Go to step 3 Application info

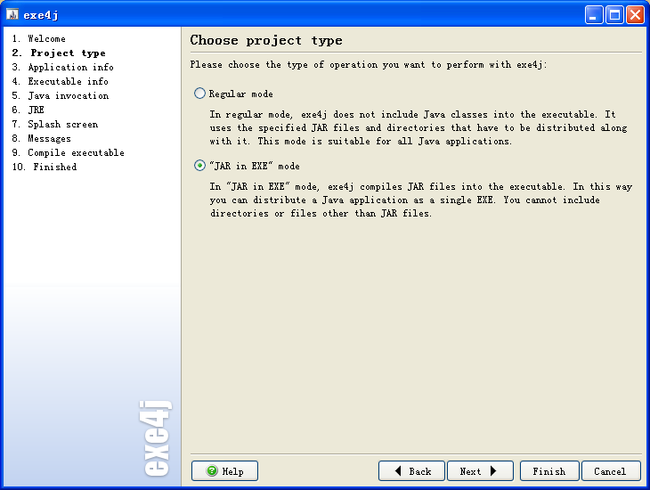63,67
